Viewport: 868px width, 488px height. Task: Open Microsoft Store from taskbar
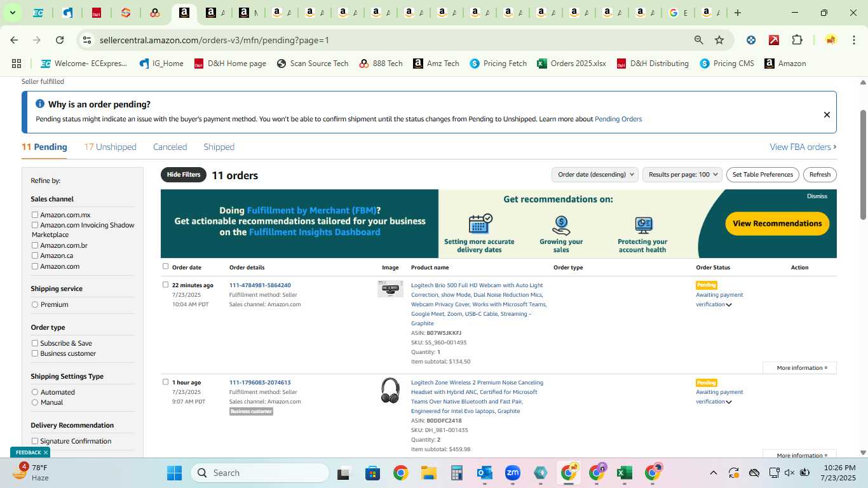coord(372,473)
